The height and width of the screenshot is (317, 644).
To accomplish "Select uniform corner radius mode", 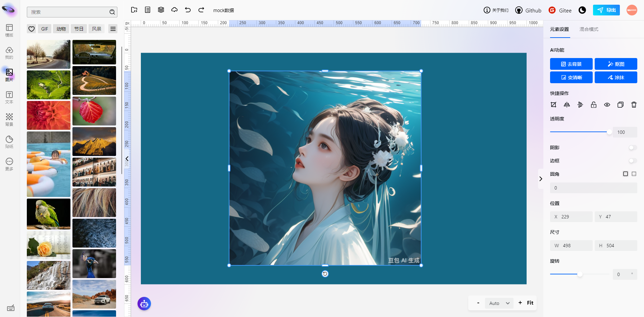I will pyautogui.click(x=626, y=174).
